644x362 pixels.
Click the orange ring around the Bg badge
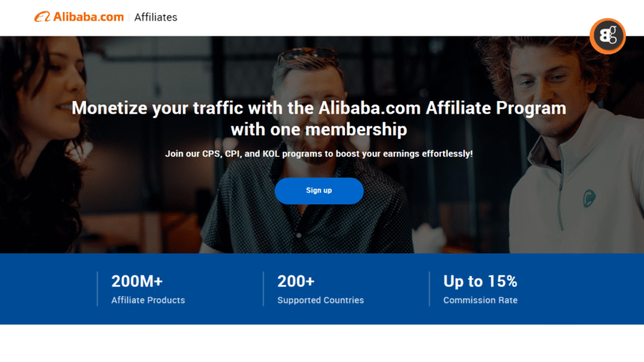[607, 22]
